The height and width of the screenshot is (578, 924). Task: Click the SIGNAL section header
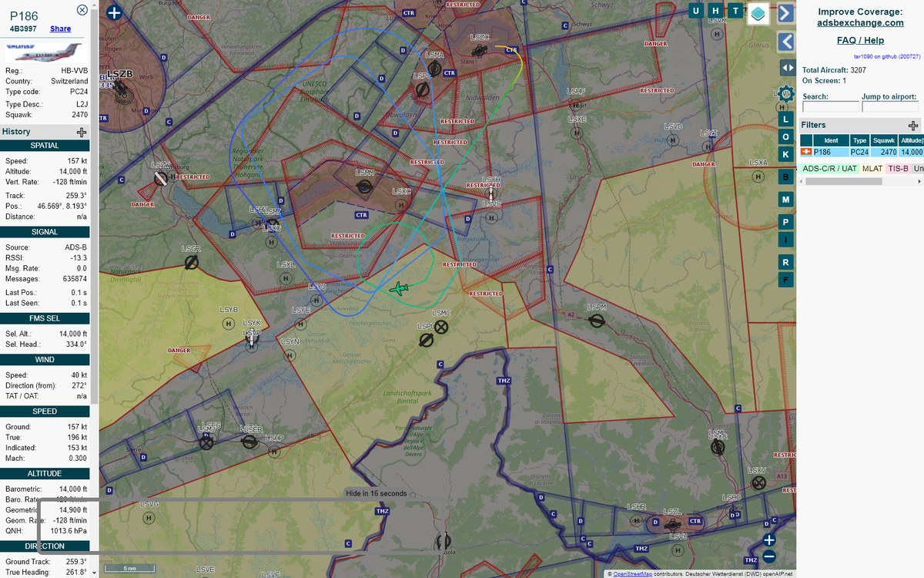[x=45, y=231]
